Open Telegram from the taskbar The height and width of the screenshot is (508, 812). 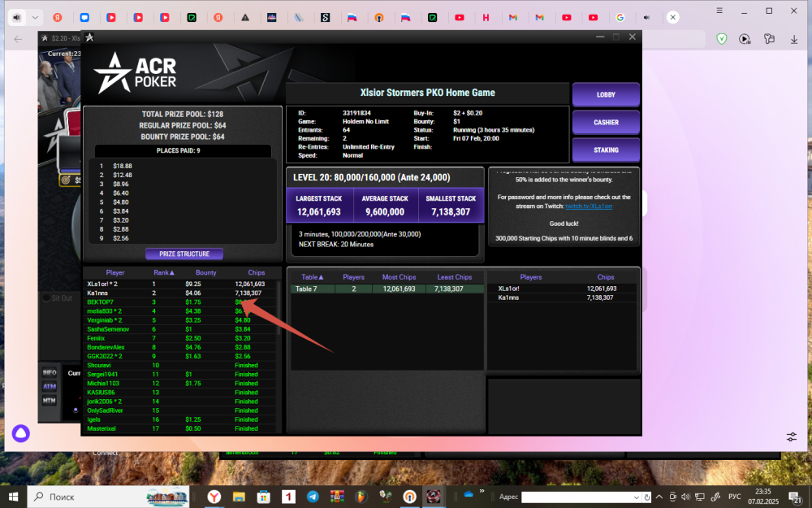pyautogui.click(x=313, y=497)
